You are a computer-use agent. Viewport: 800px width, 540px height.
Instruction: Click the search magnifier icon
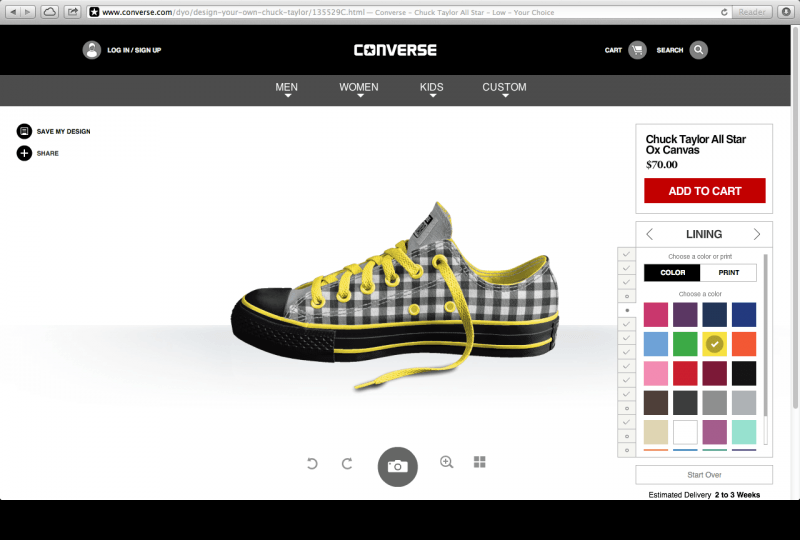[698, 50]
